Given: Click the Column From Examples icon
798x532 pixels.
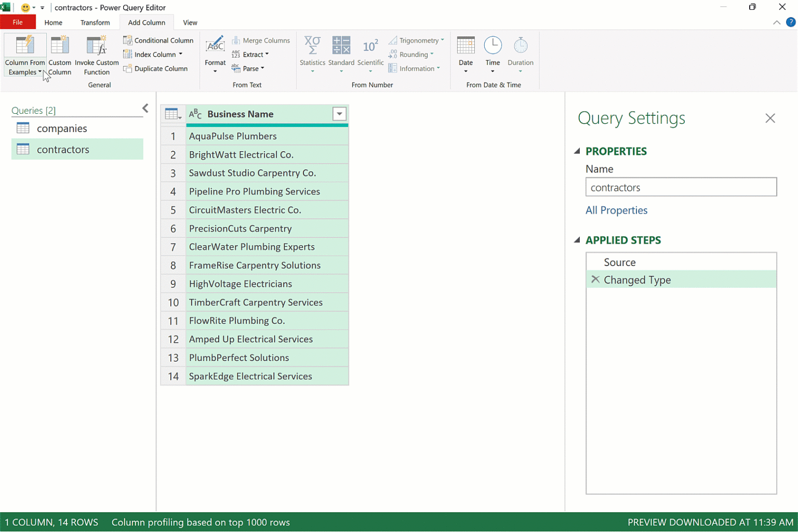Looking at the screenshot, I should 24,46.
